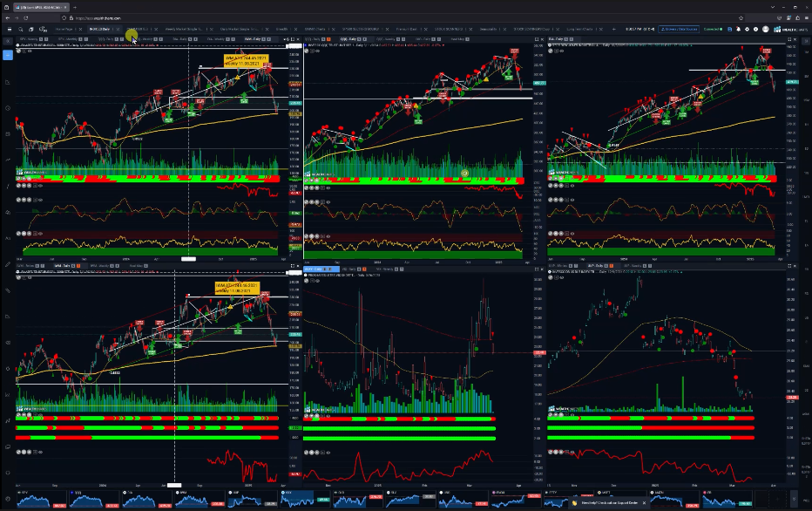Toggle indicator visibility eye in top-left IWM chart
The height and width of the screenshot is (511, 812).
point(30,51)
